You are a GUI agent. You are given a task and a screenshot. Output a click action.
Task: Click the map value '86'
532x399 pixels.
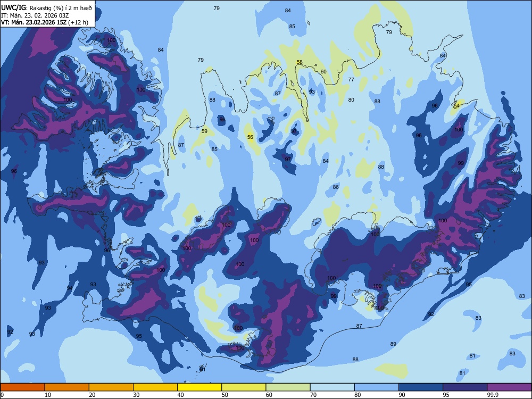click(x=336, y=187)
